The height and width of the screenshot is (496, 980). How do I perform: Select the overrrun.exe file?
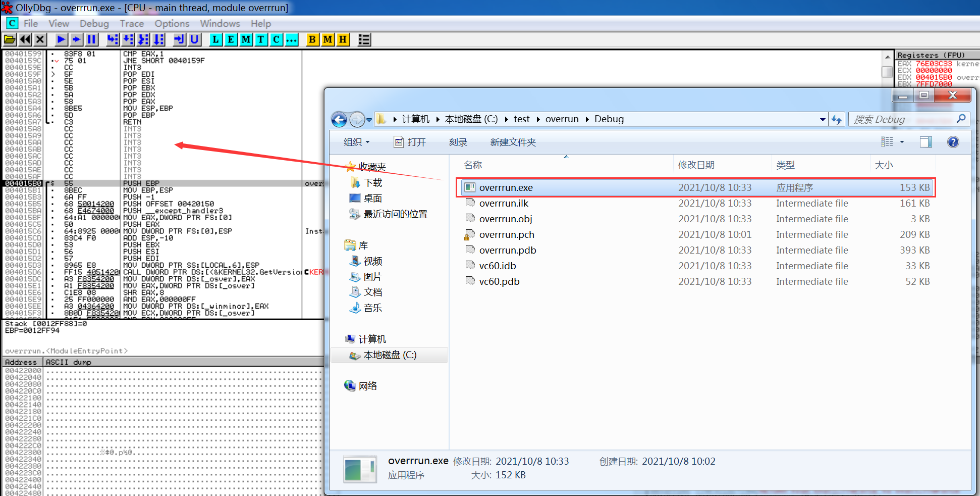tap(696, 187)
